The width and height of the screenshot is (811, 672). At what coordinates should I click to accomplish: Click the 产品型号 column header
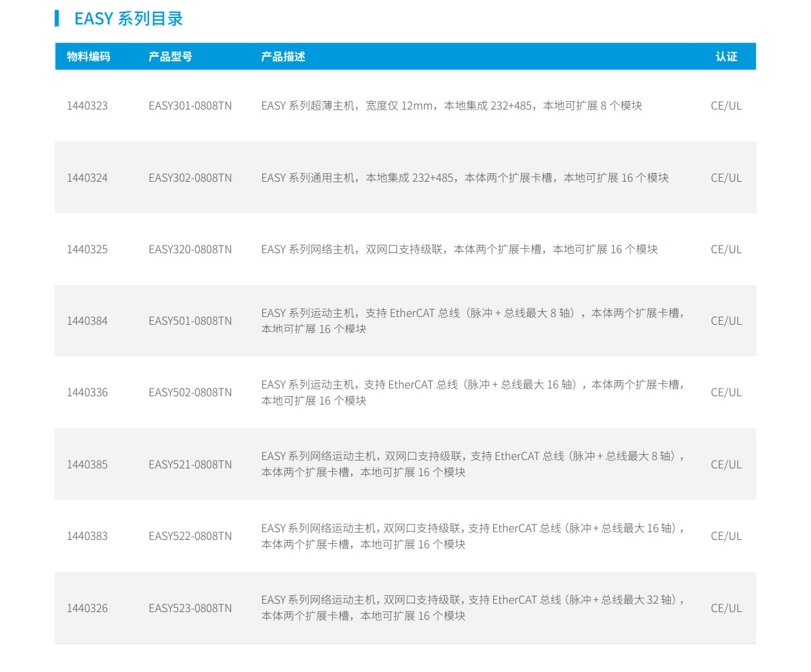point(170,57)
